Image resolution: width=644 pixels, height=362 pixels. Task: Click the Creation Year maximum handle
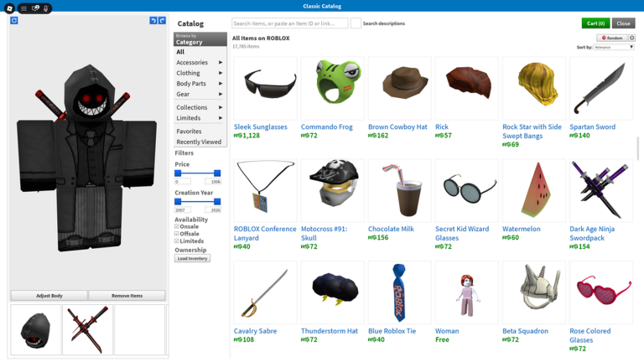(x=217, y=201)
